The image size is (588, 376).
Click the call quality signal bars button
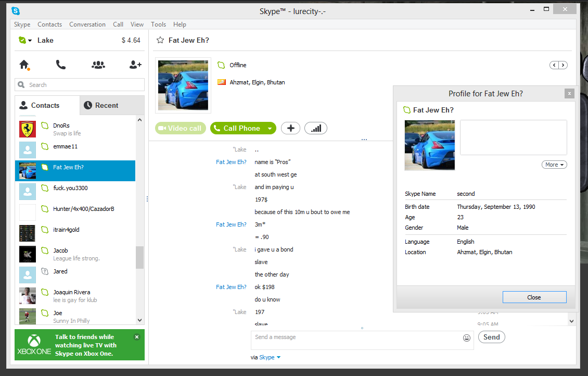pyautogui.click(x=316, y=128)
